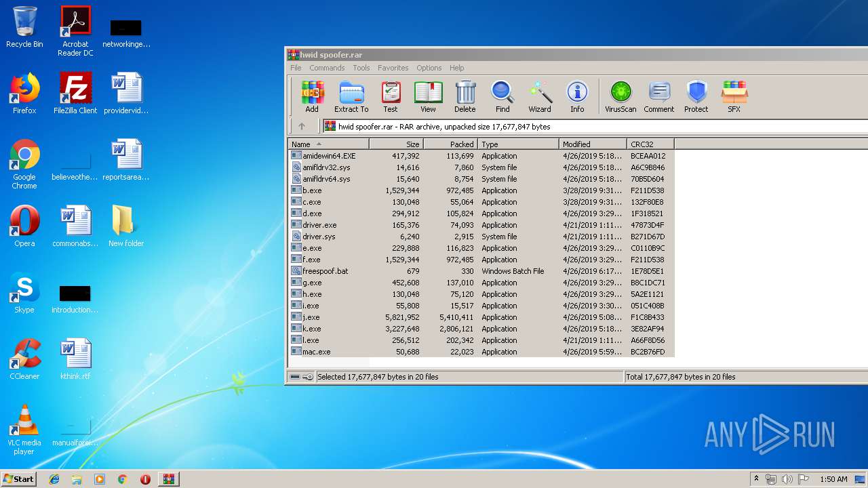This screenshot has height=488, width=868.
Task: Go up one folder level arrow
Action: [x=302, y=126]
